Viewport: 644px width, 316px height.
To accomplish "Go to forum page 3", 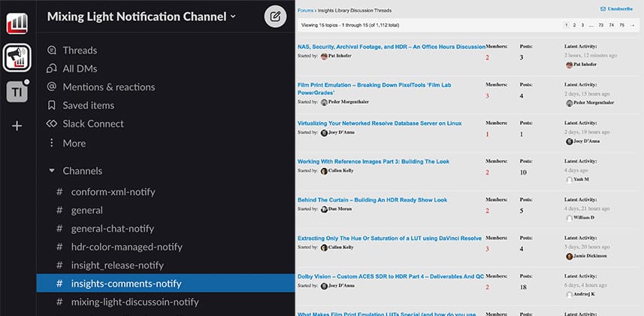I will [x=582, y=25].
